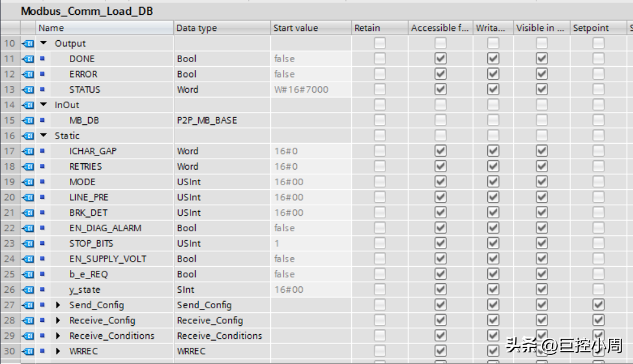Click the start value field of STOP_BITS
The image size is (633, 364).
tap(310, 244)
